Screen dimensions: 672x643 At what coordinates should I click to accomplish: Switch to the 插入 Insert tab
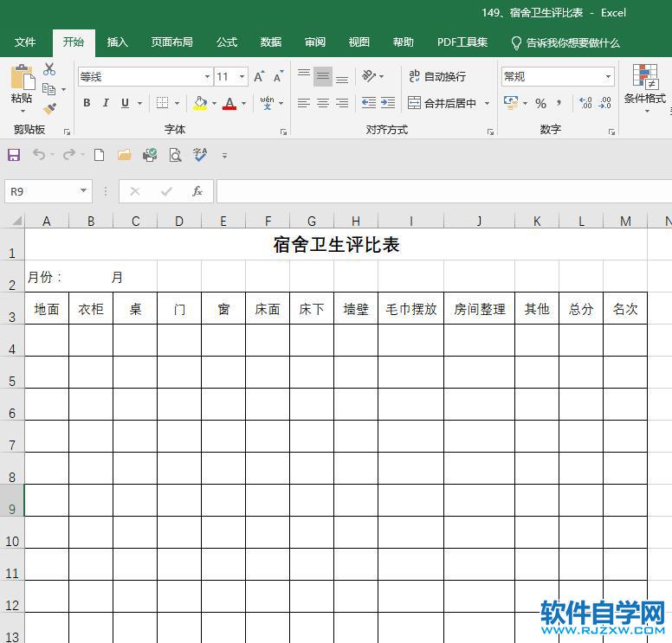[118, 42]
